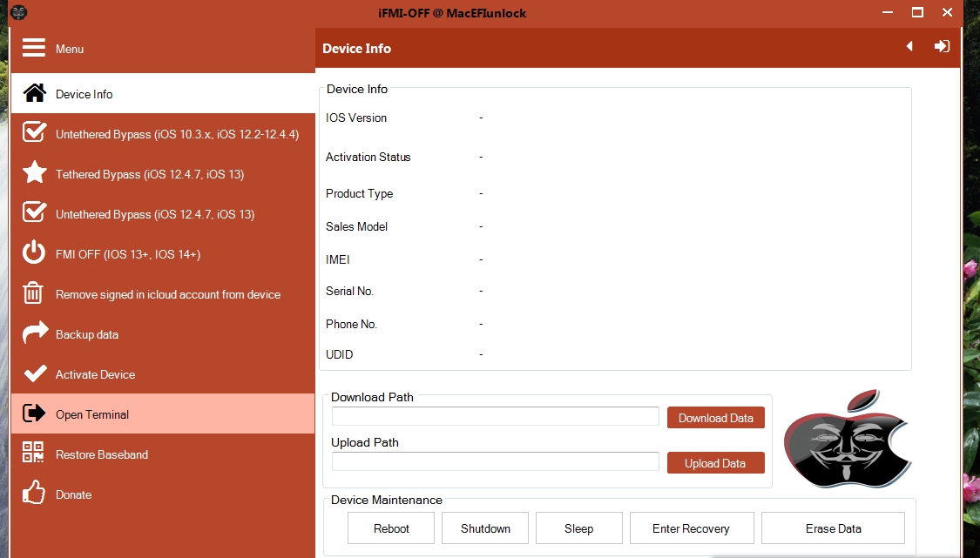This screenshot has width=980, height=558.
Task: Open Terminal from the sidebar
Action: 163,413
